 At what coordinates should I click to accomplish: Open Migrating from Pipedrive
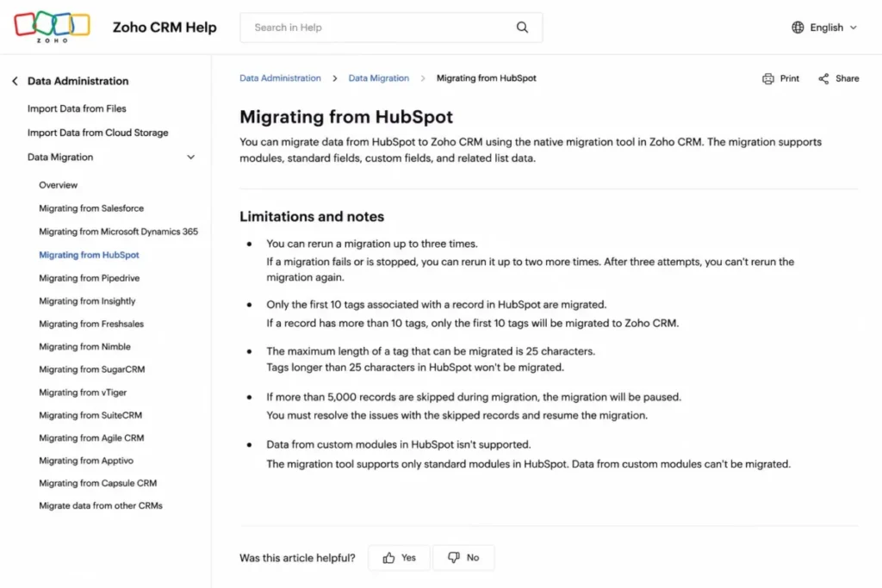pos(89,278)
